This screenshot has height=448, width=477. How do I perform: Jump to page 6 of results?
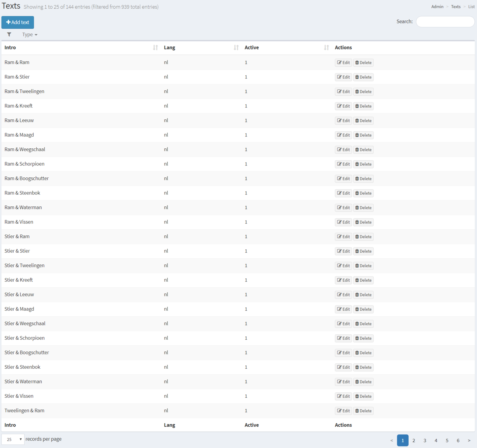pyautogui.click(x=458, y=441)
